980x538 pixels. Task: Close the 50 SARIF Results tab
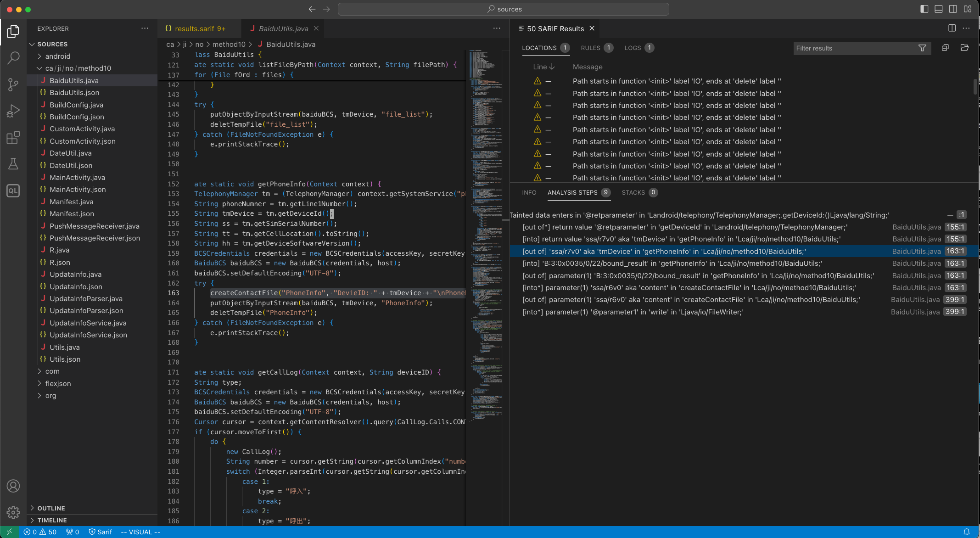tap(592, 28)
